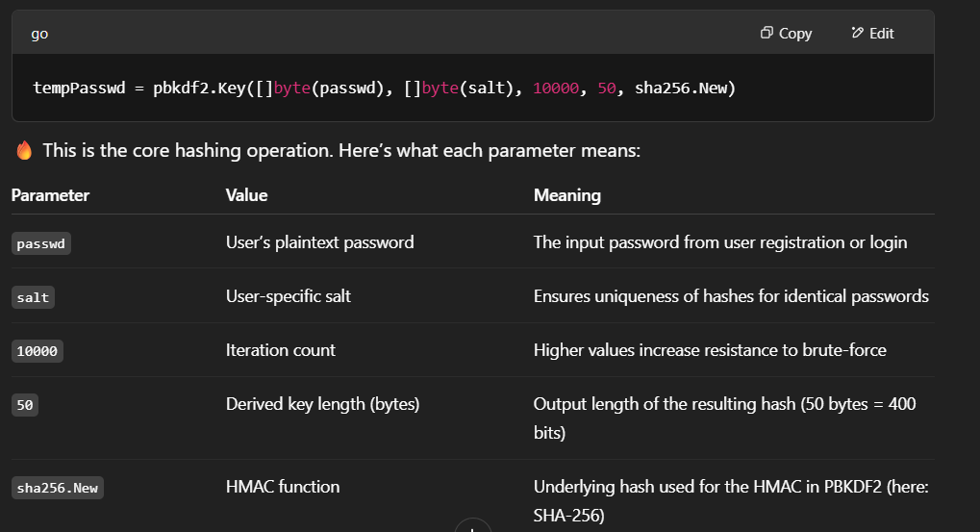Click the Value column header
This screenshot has width=980, height=532.
tap(246, 195)
